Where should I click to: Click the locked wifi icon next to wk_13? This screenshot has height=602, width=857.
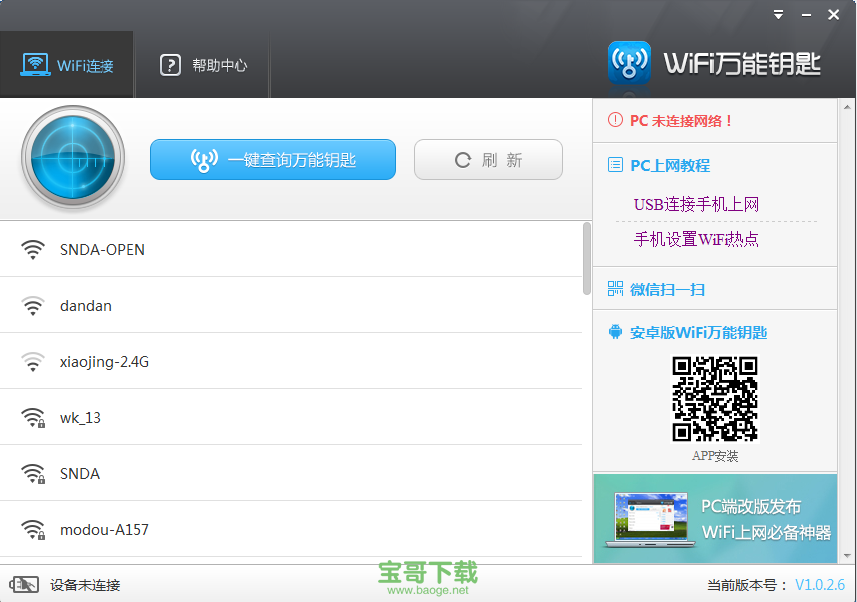(x=33, y=417)
